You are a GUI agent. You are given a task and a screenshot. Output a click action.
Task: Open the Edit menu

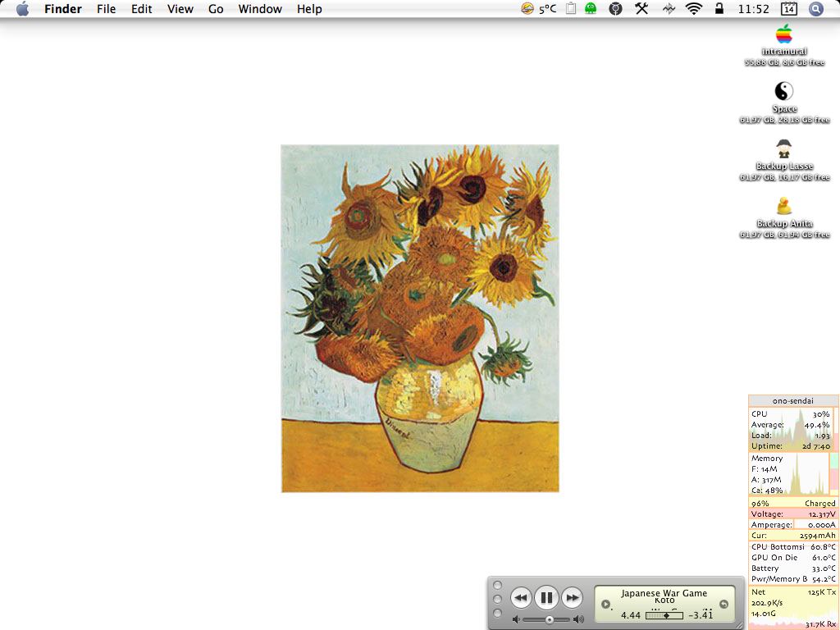(x=141, y=9)
